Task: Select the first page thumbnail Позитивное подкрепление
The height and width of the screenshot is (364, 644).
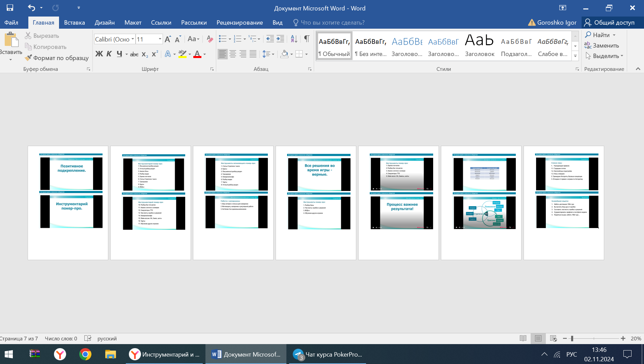Action: [x=68, y=203]
